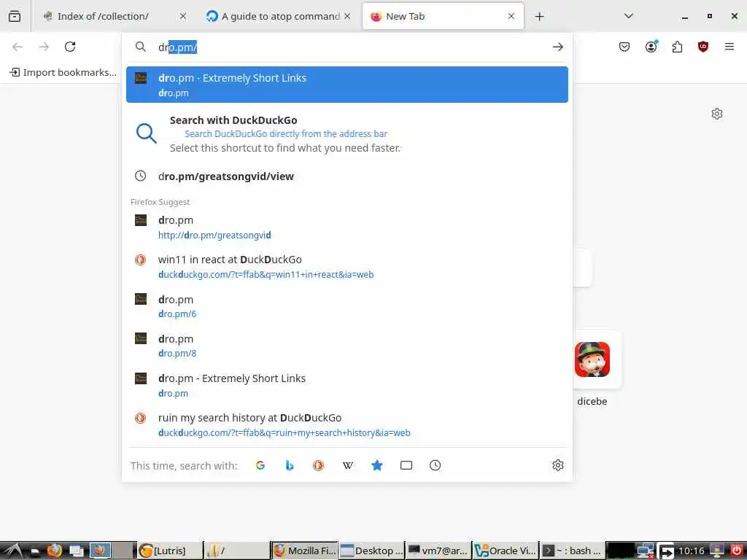Click the Go arrow in the address bar

pyautogui.click(x=558, y=47)
